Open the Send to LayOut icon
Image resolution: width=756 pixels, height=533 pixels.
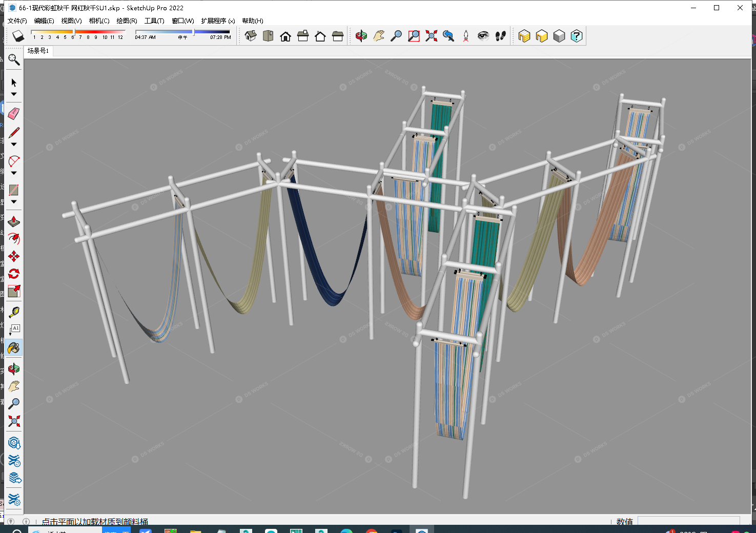(14, 478)
